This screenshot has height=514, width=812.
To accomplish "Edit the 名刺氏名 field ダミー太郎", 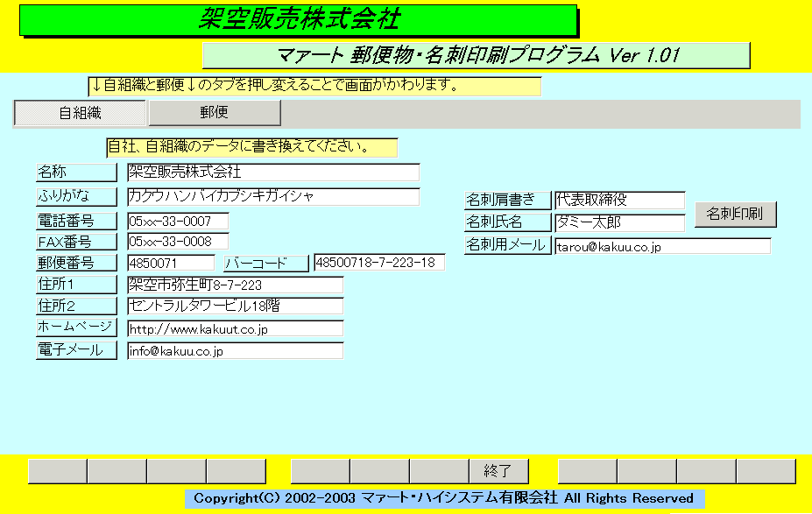I will (620, 223).
